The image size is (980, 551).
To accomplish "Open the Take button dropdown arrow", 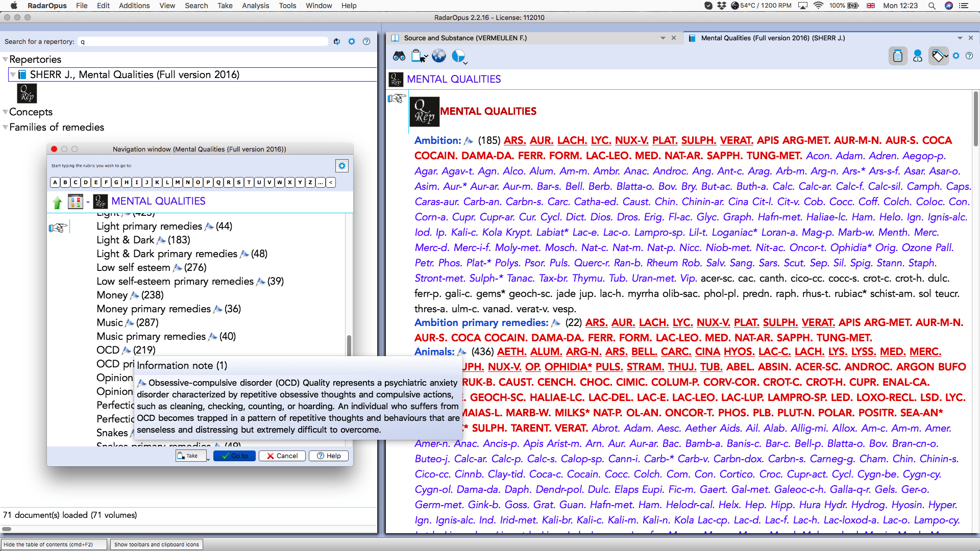I will (208, 459).
